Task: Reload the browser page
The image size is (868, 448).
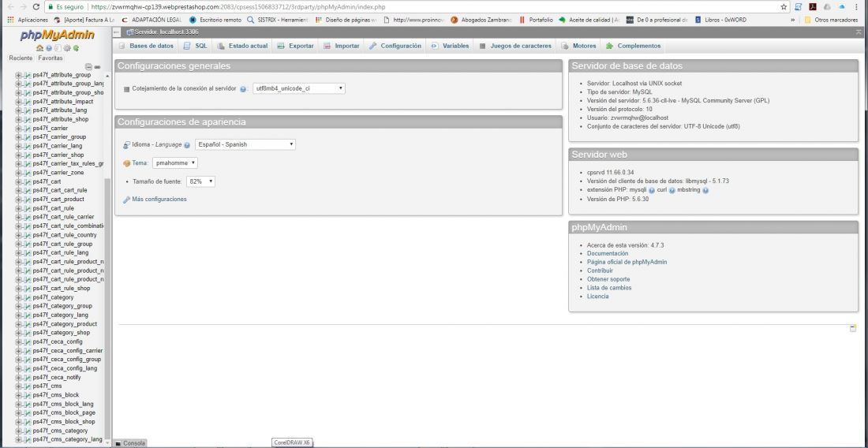Action: click(x=36, y=7)
